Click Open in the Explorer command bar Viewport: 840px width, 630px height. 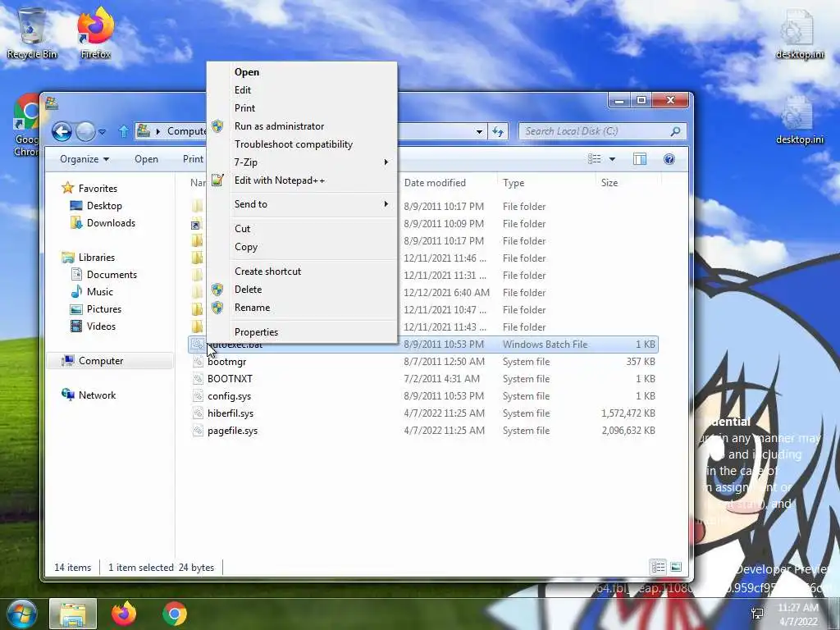[x=146, y=159]
